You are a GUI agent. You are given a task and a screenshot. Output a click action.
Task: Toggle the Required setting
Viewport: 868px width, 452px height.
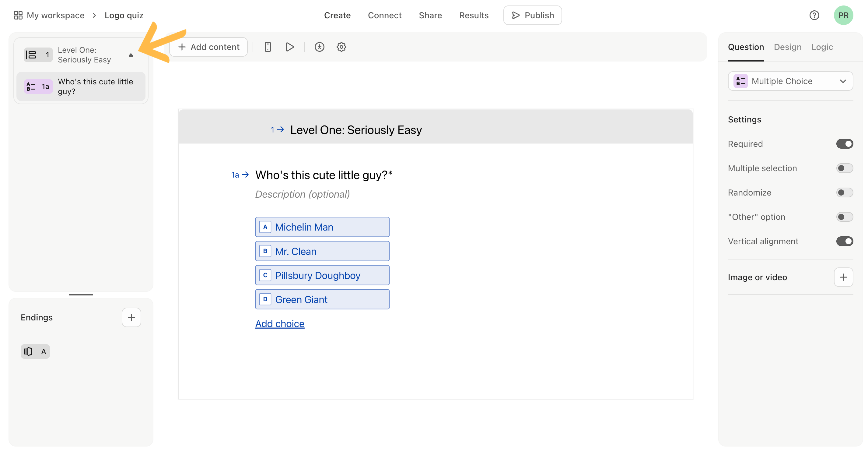844,144
